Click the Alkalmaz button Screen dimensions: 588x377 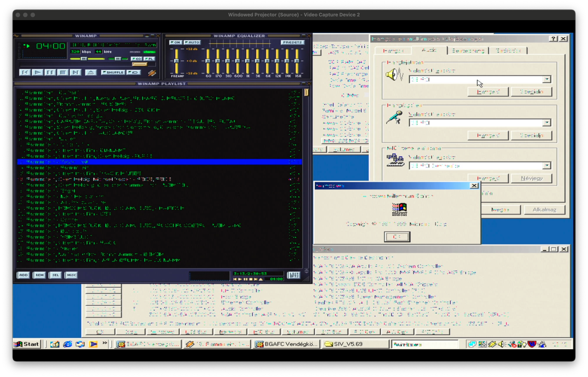pyautogui.click(x=544, y=210)
